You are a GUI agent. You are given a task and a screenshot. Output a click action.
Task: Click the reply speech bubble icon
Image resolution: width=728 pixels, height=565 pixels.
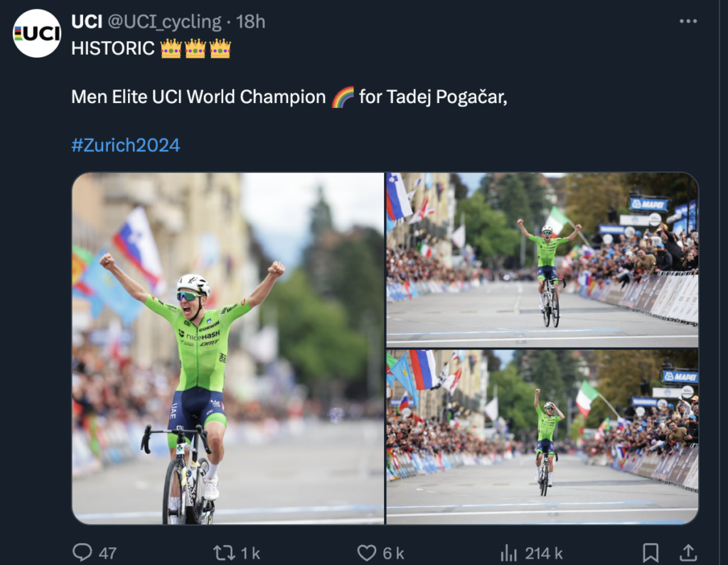83,553
